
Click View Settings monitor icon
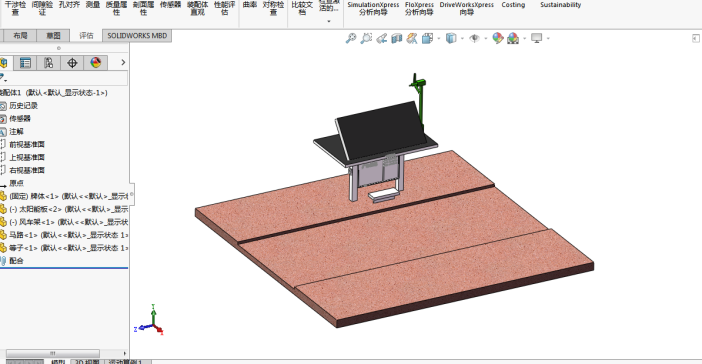pyautogui.click(x=536, y=39)
